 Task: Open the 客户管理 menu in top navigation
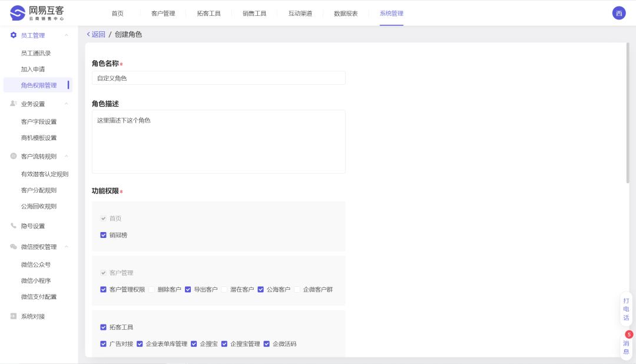(x=163, y=13)
